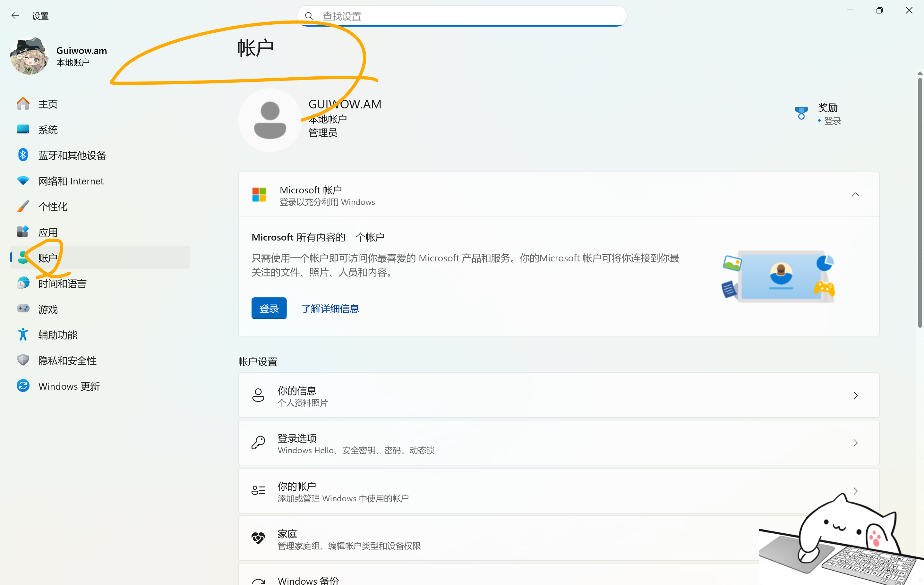This screenshot has width=924, height=585.
Task: Click the accessibility figure icon for 辅助功能
Action: click(23, 335)
